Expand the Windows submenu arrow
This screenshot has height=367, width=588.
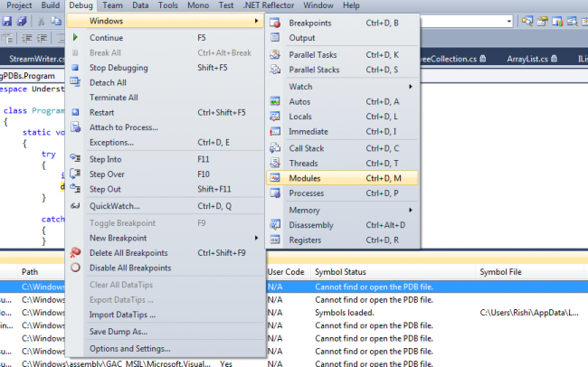[256, 21]
